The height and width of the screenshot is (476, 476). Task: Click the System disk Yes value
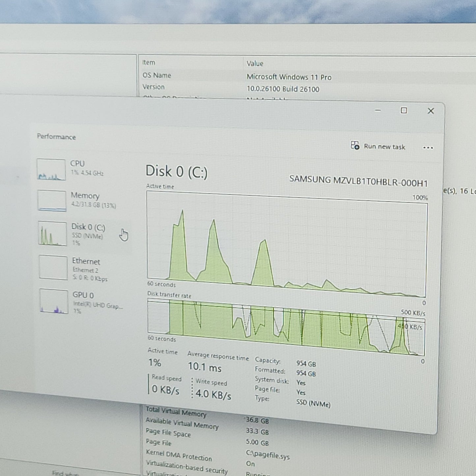click(x=301, y=383)
